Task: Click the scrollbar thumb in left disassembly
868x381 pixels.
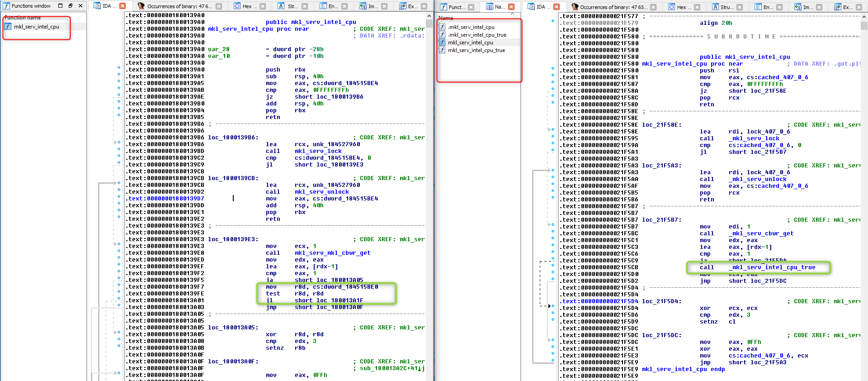Action: (x=429, y=24)
